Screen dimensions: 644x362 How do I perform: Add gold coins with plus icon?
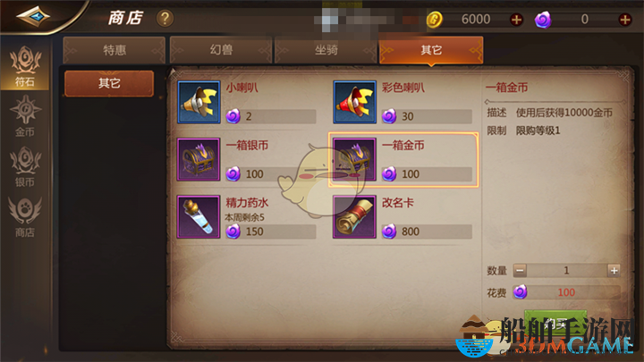pos(516,20)
